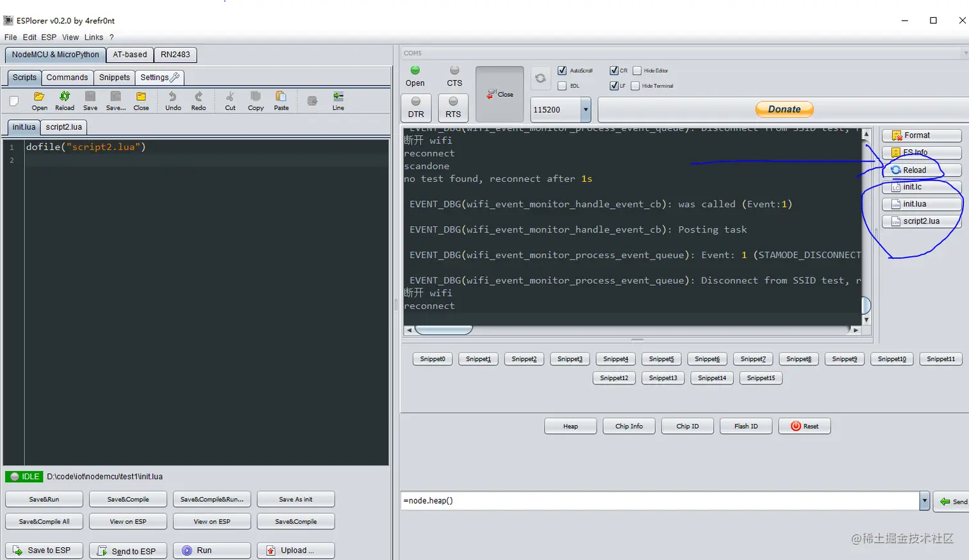Image resolution: width=969 pixels, height=560 pixels.
Task: Open the Links menu
Action: point(94,37)
